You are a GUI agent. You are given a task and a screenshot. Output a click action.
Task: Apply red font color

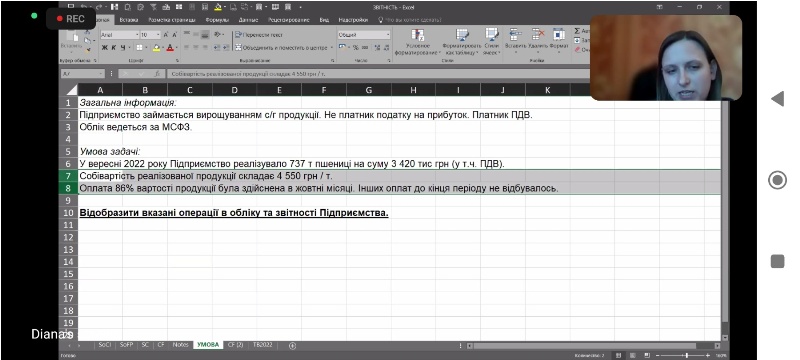170,47
